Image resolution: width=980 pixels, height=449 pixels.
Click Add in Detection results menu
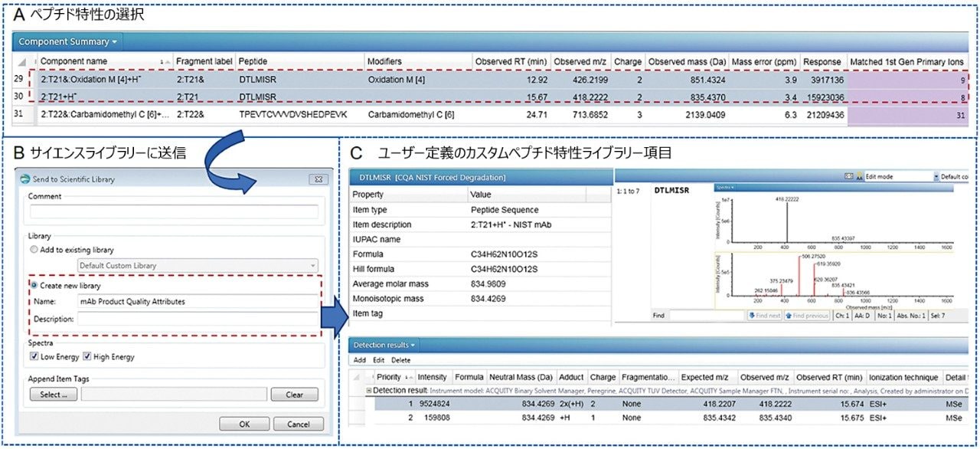pos(360,360)
